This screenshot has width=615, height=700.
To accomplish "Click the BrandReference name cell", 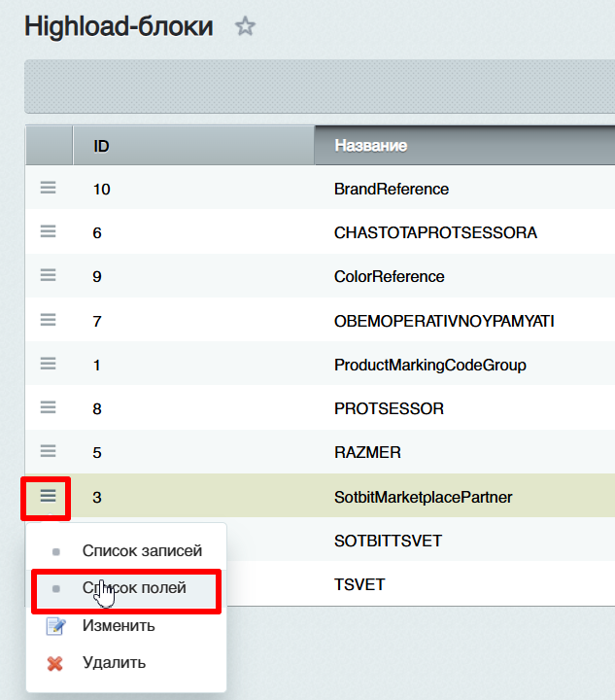I will point(392,189).
